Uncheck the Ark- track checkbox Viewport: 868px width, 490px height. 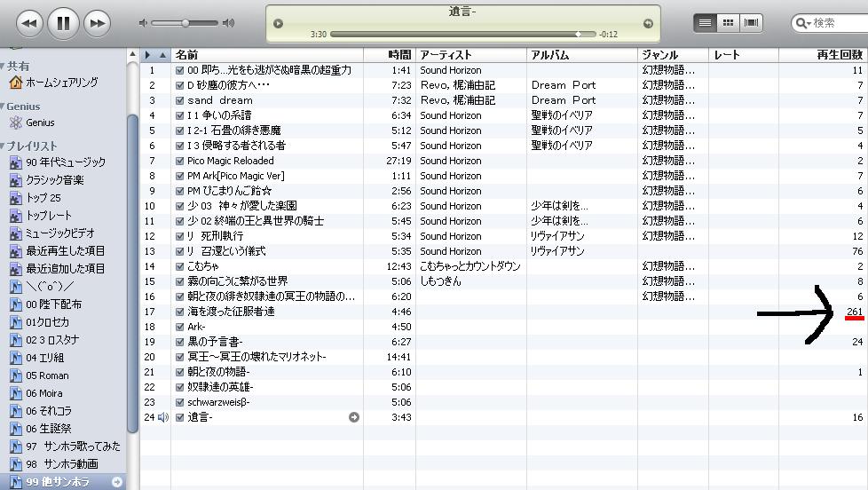click(x=179, y=327)
